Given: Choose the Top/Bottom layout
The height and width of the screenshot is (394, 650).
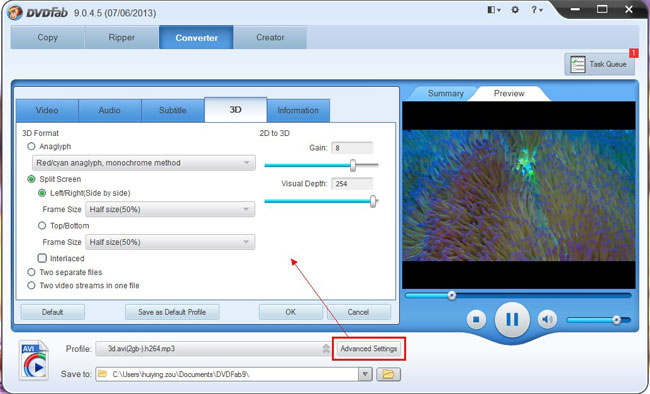Looking at the screenshot, I should 42,226.
